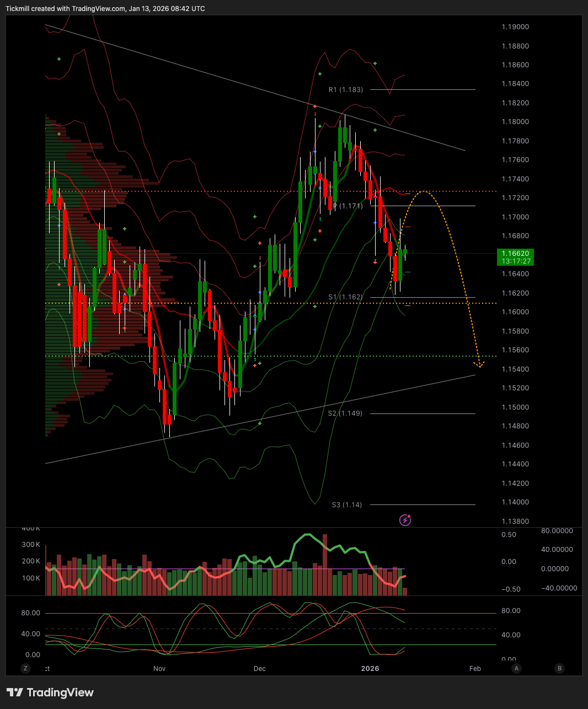Click the Dec label on the time axis
This screenshot has height=709, width=588.
(259, 668)
